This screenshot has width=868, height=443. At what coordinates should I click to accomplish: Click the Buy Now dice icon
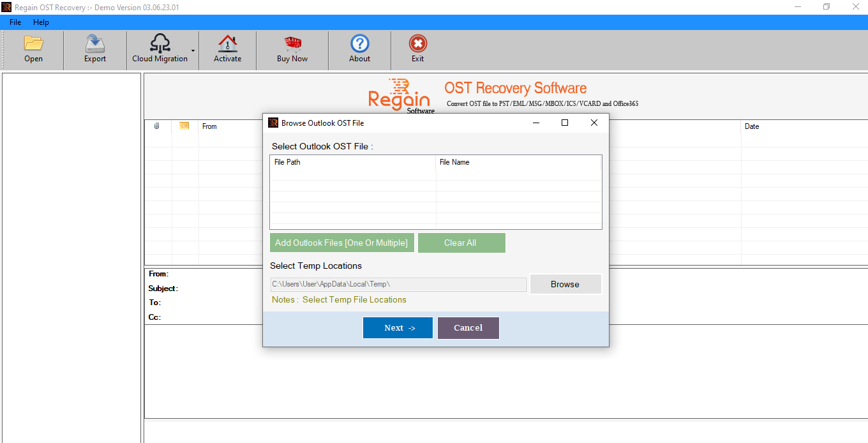click(x=292, y=43)
